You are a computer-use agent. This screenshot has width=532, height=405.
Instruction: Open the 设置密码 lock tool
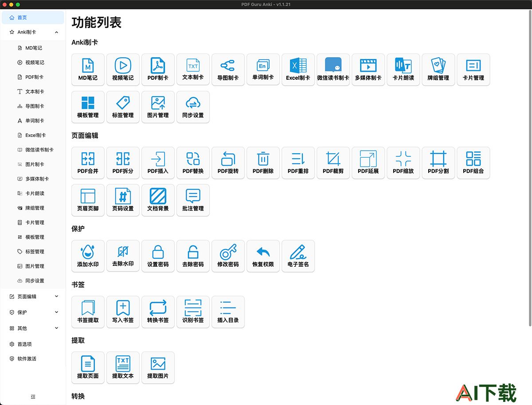pyautogui.click(x=158, y=256)
